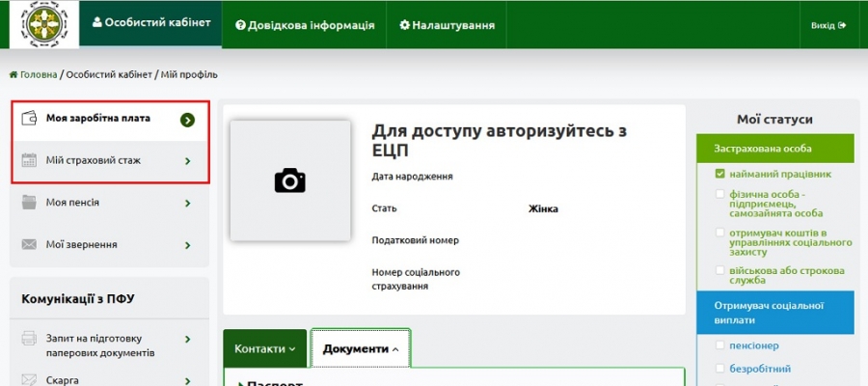Screen dimensions: 868x386
Task: Click the Податковий номер label
Action: click(x=415, y=241)
